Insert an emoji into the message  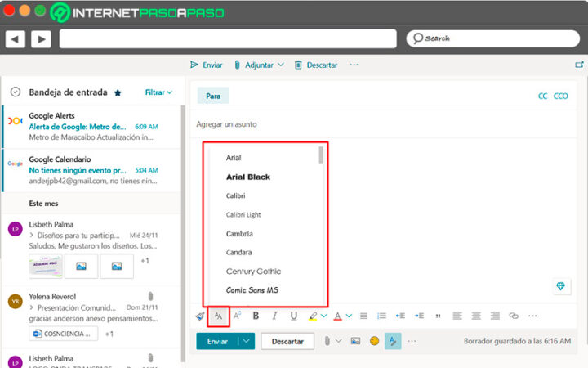pos(374,341)
